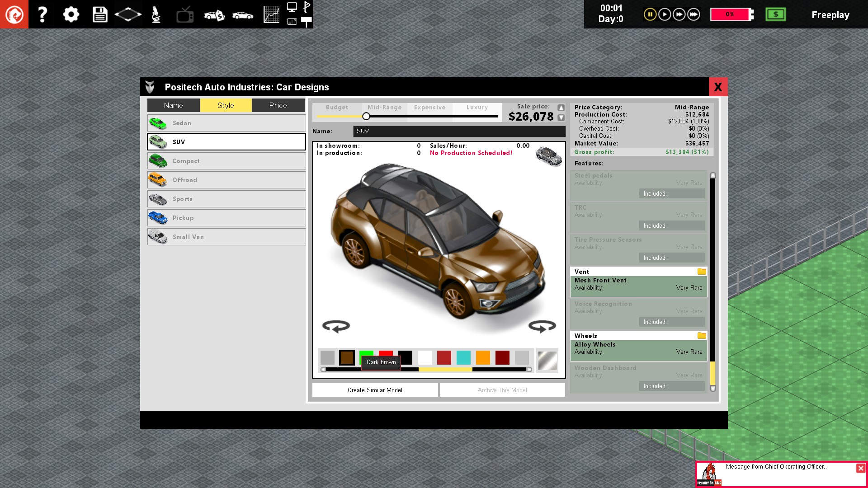Image resolution: width=868 pixels, height=488 pixels.
Task: Increase sale price with up arrow
Action: (561, 108)
